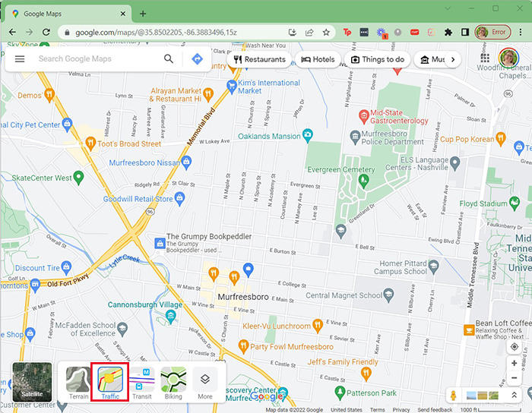Go back with the browser back arrow
The width and height of the screenshot is (532, 413).
tap(13, 32)
